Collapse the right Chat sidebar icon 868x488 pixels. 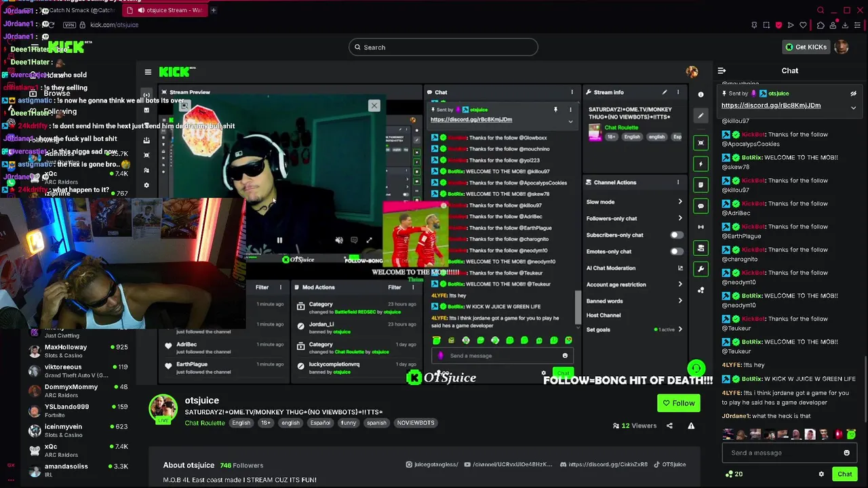click(722, 70)
